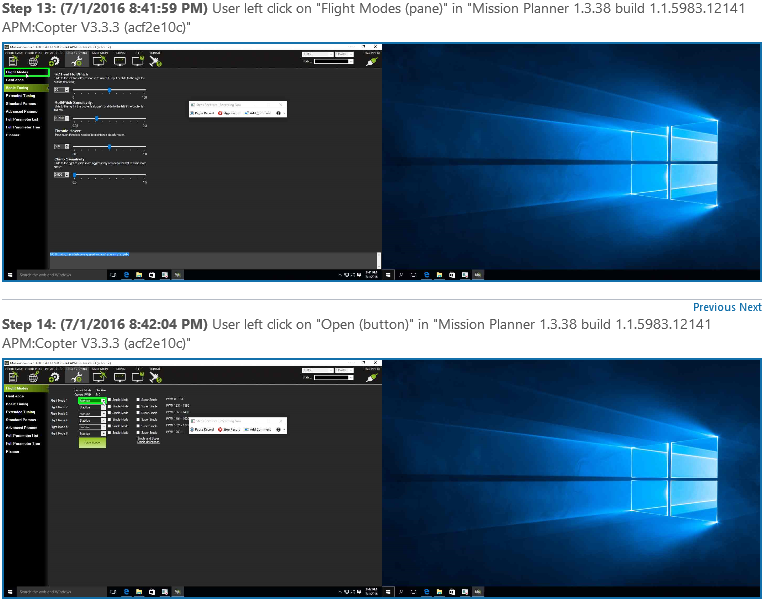Viewport: 768px width, 603px height.
Task: Open Edge on left taskbar in Step 13 screenshot
Action: [126, 275]
